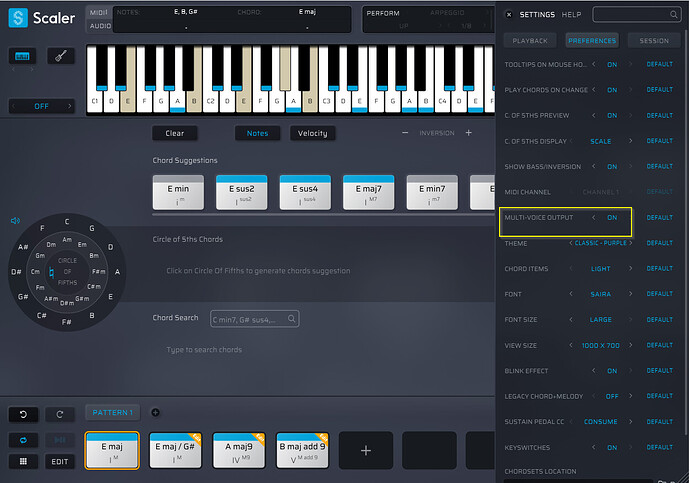
Task: Click the undo icon
Action: click(x=23, y=414)
